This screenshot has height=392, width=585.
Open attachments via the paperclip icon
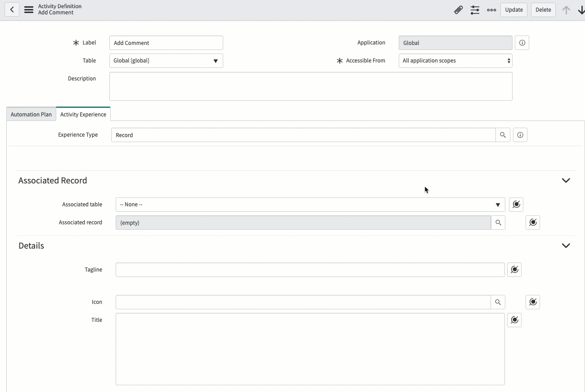click(x=458, y=9)
